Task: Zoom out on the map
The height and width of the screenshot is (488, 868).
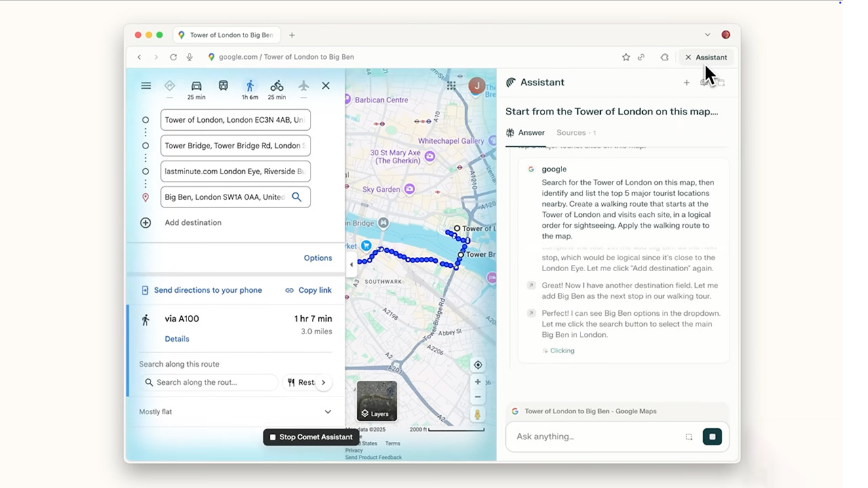Action: click(x=478, y=396)
